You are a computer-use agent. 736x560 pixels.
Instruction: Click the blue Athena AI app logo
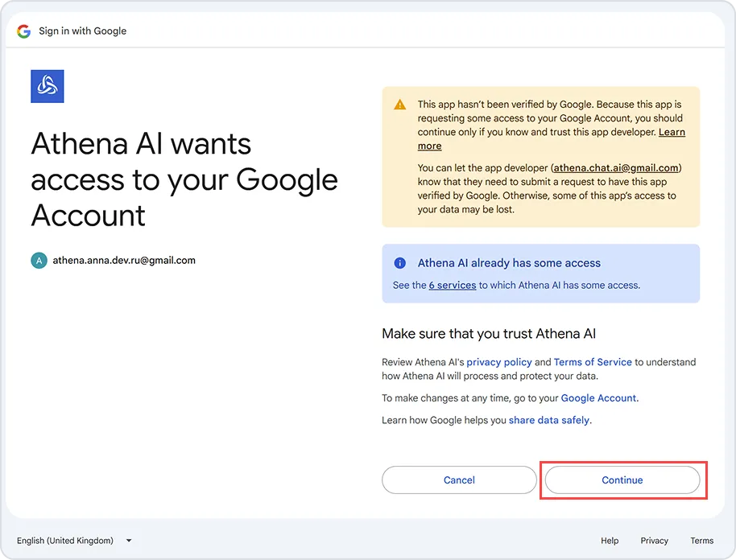click(x=47, y=86)
